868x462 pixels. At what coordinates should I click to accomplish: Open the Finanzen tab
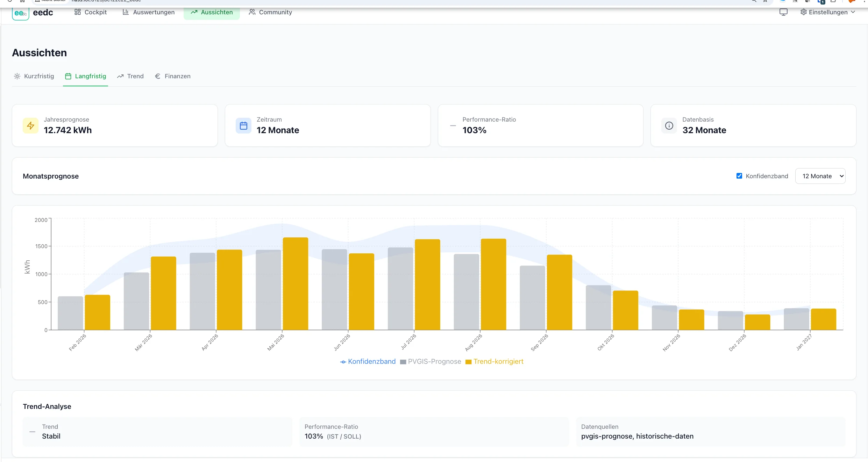point(173,76)
